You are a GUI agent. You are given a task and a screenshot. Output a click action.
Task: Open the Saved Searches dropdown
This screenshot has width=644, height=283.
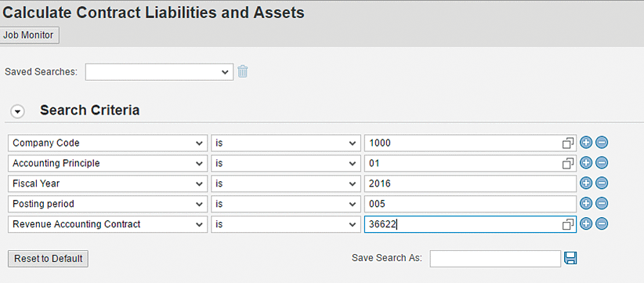(x=159, y=72)
